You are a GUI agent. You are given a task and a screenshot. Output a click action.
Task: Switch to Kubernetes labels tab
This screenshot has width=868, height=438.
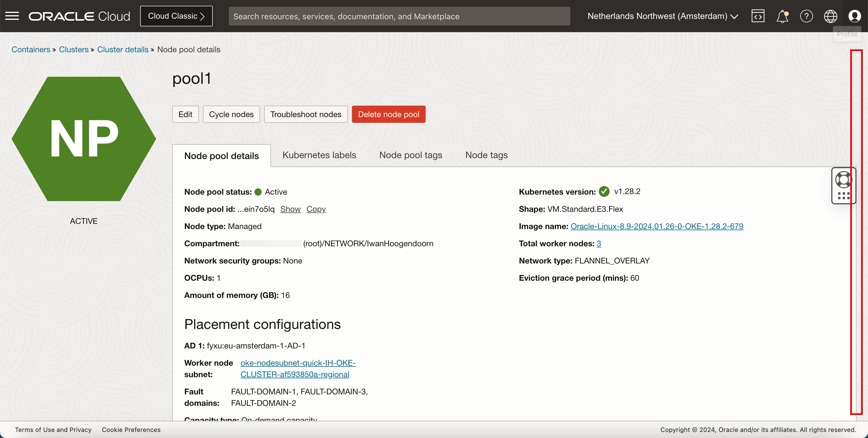coord(319,155)
